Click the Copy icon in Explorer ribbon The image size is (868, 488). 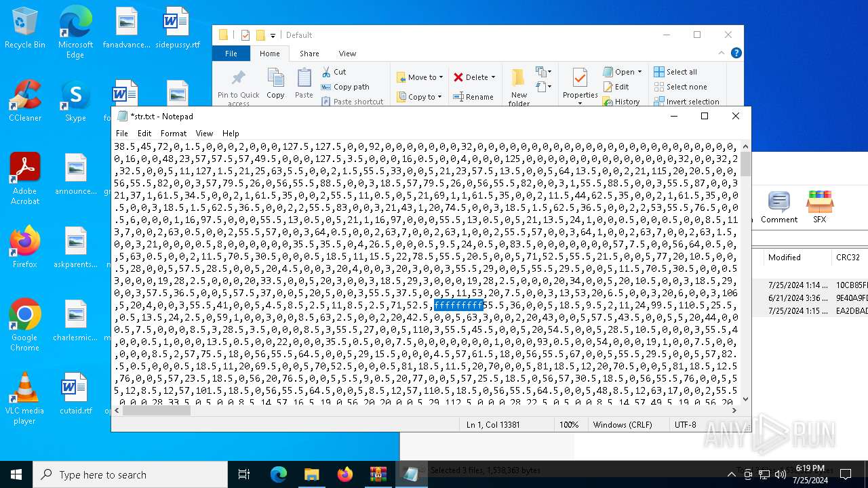point(275,78)
